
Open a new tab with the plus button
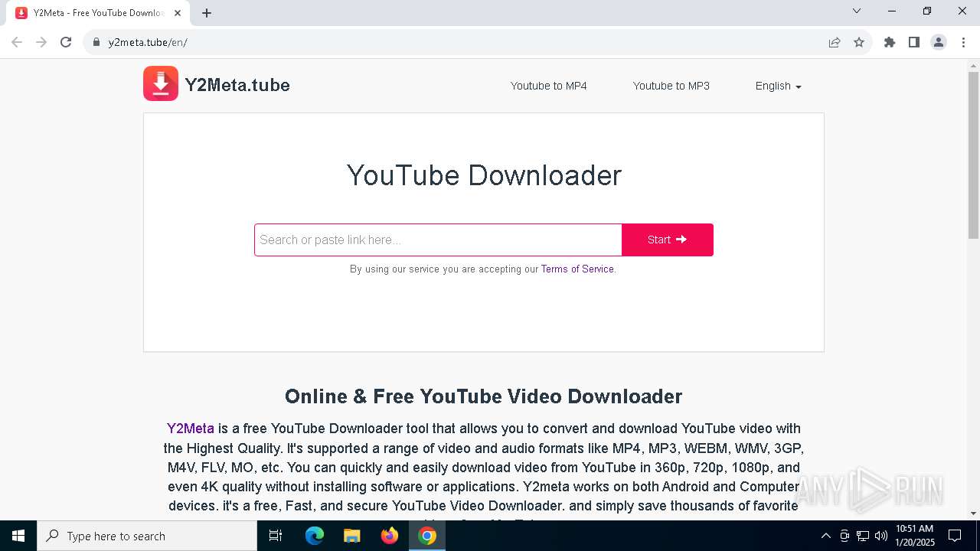(x=207, y=13)
